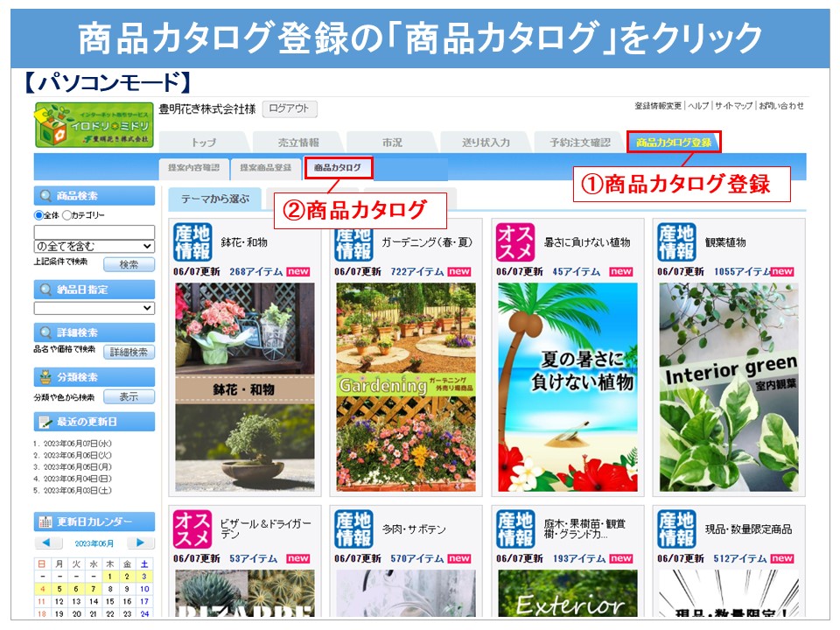The width and height of the screenshot is (840, 630).
Task: Open the の全てを含む search condition dropdown
Action: pos(94,247)
